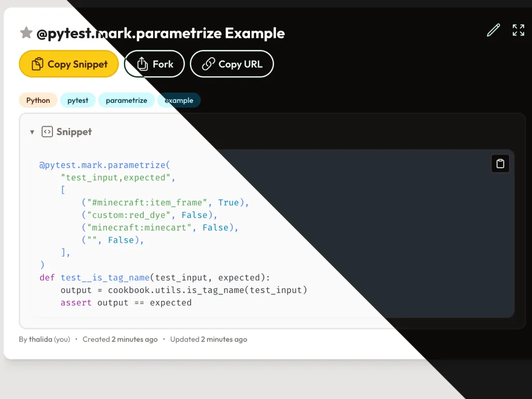532x399 pixels.
Task: Expand snippet to fullscreen view
Action: coord(518,30)
